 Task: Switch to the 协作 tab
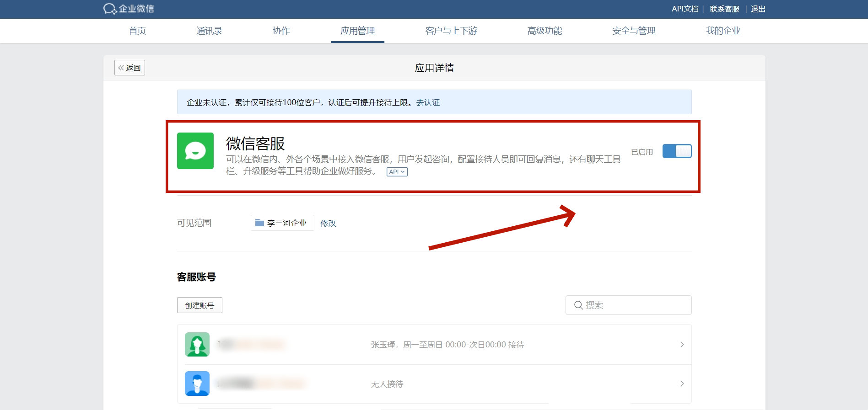(281, 31)
